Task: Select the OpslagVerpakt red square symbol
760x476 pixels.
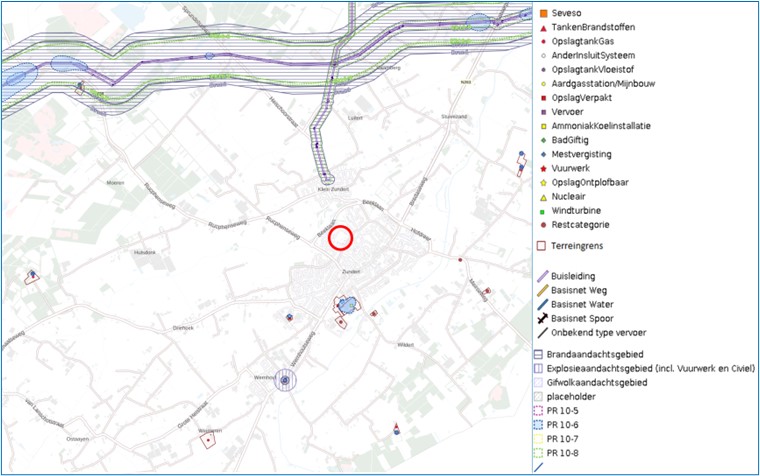Action: point(543,98)
